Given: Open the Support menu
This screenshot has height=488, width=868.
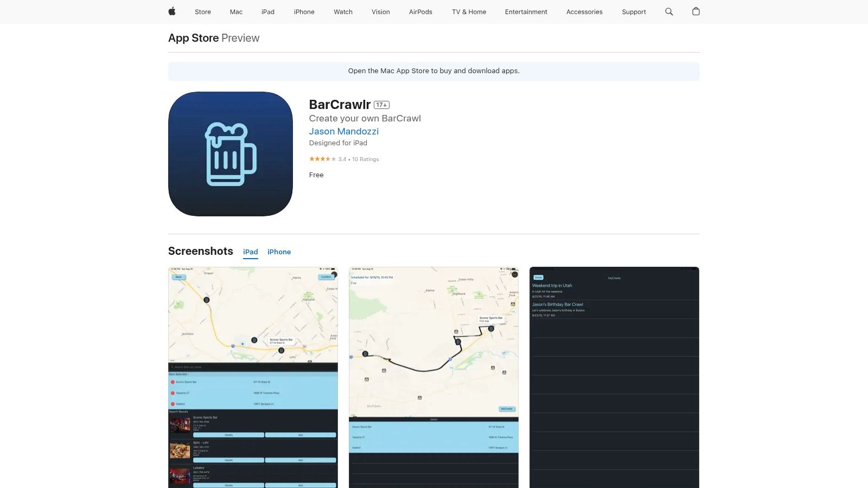Looking at the screenshot, I should click(634, 12).
